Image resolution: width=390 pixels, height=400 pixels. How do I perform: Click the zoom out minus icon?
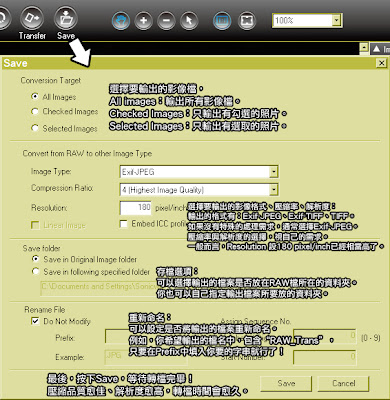(x=166, y=21)
